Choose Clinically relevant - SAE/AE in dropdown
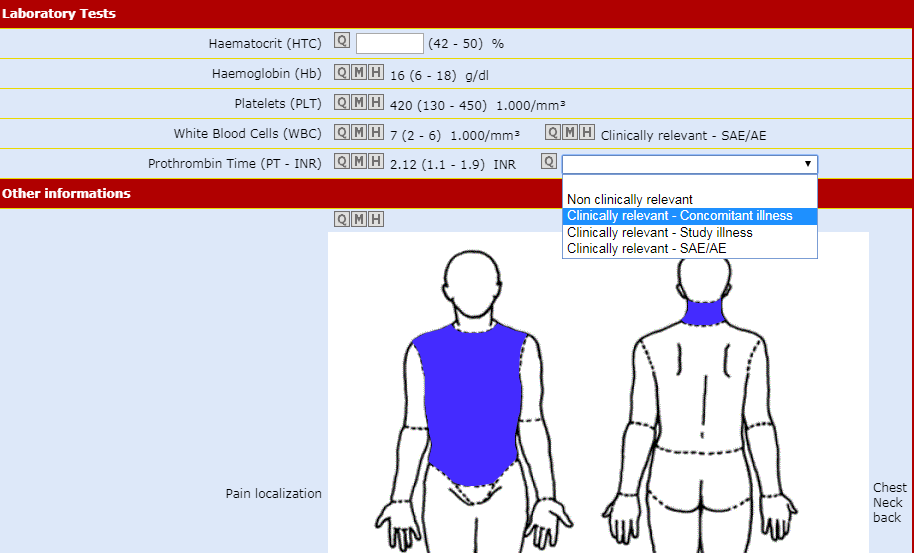Screen dimensions: 914x553 coord(690,249)
